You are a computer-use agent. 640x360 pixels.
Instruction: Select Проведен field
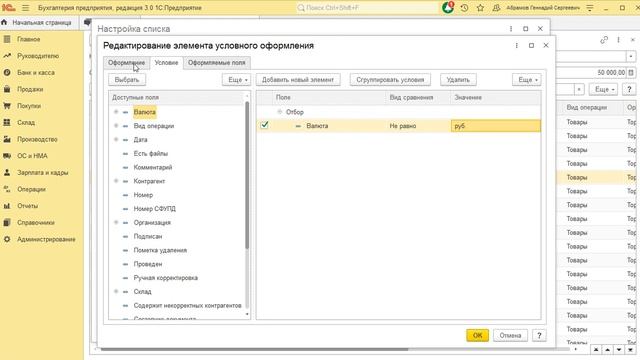(148, 264)
